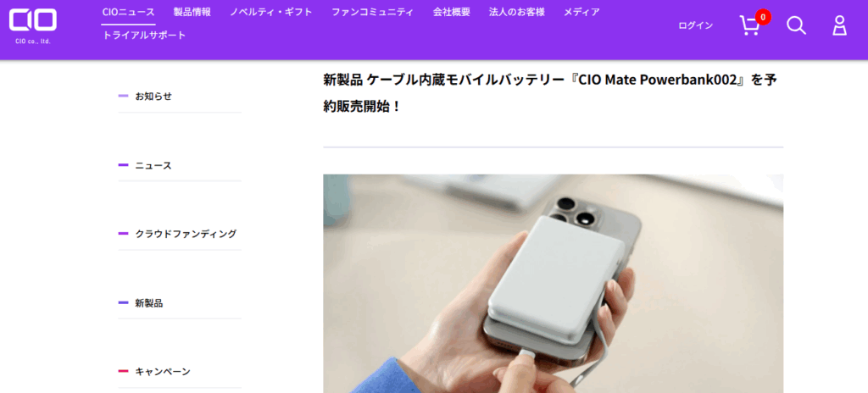Open 法人のお客様 in the header

(516, 12)
